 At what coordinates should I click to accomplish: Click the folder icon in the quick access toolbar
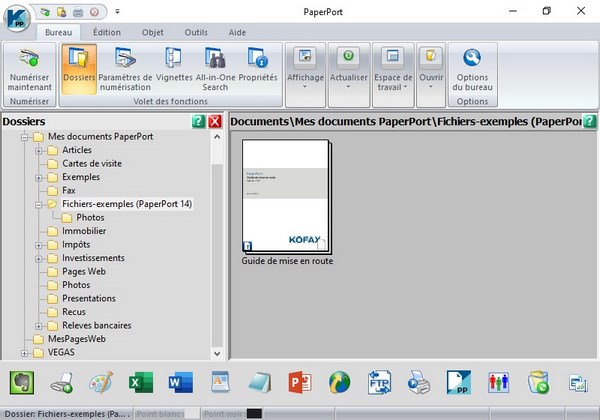pos(62,12)
